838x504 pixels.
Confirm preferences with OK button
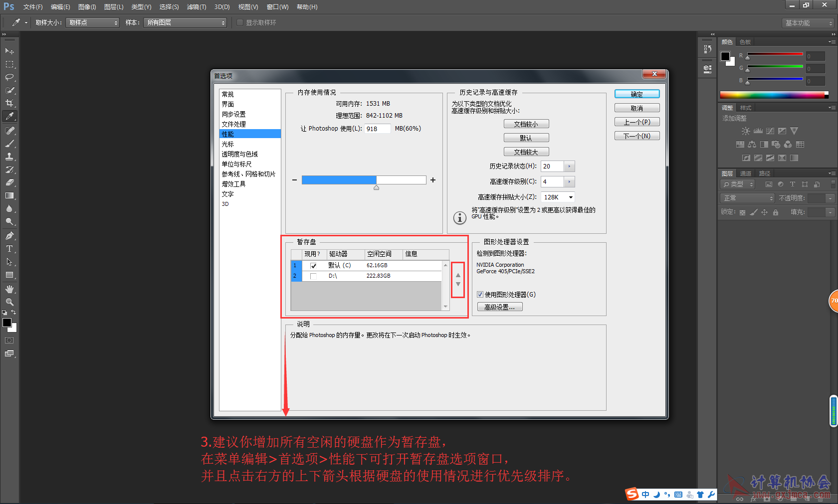pos(637,94)
